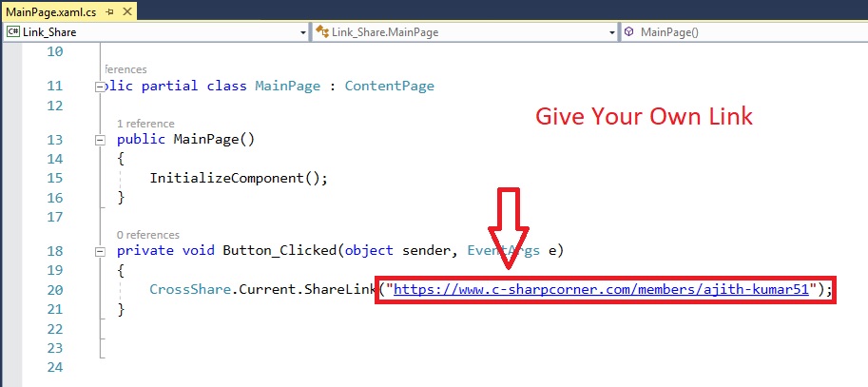
Task: Click the 'object' keyword in Button_Clicked parameters
Action: pos(369,250)
